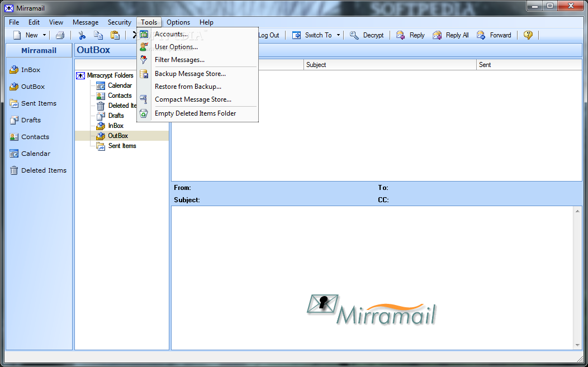Open the Security menu
The image size is (588, 367).
coord(120,22)
